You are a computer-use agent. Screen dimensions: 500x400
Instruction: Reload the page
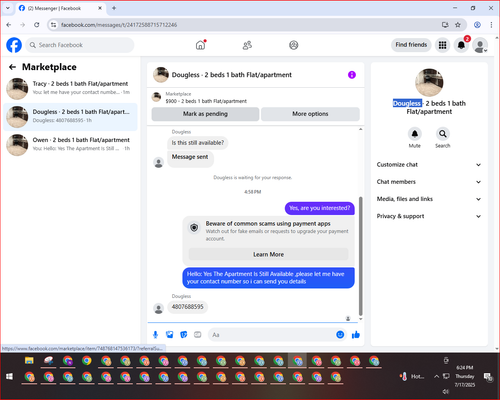point(37,25)
